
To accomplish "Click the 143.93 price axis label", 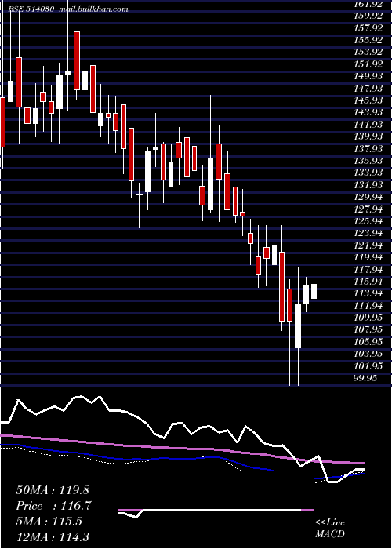I will [368, 112].
